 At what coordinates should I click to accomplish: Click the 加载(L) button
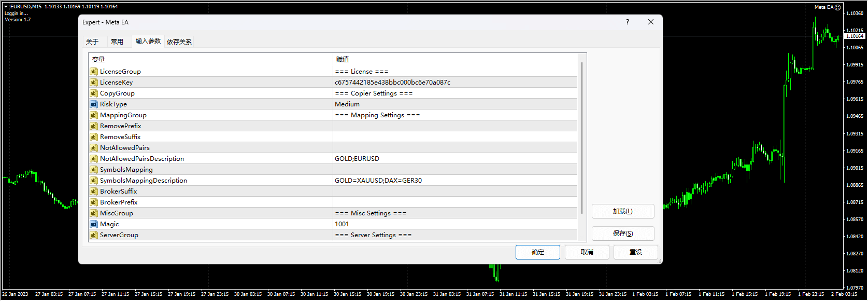click(x=622, y=211)
